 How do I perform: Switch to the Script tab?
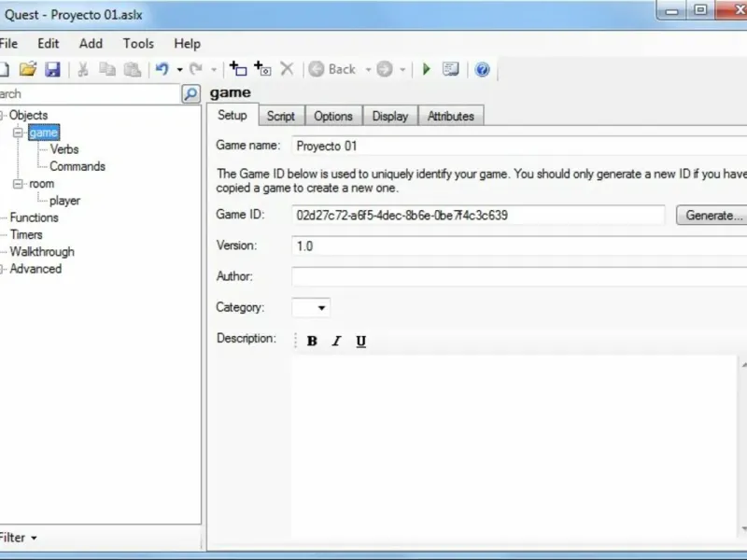[281, 116]
